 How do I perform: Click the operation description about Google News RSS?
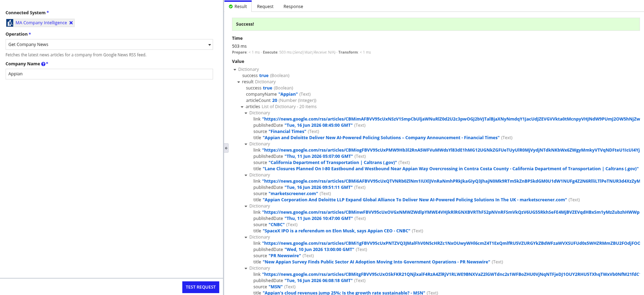[76, 55]
